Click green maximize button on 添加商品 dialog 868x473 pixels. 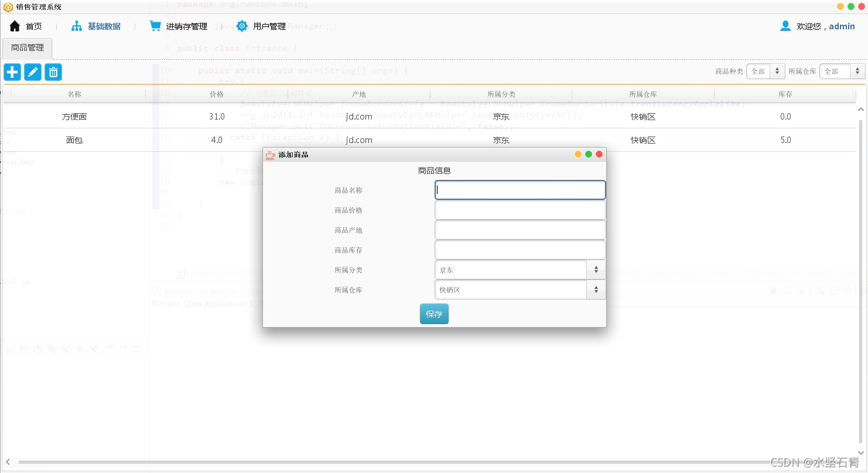tap(589, 154)
